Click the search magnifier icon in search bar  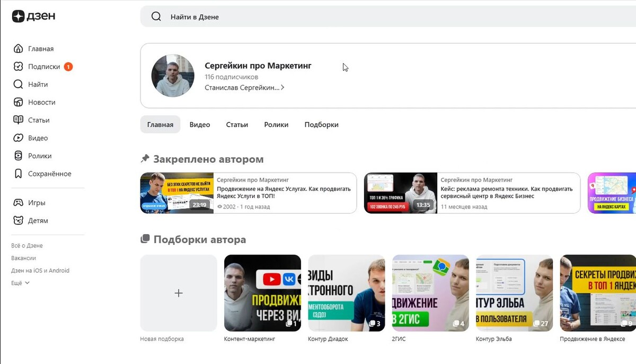(156, 16)
